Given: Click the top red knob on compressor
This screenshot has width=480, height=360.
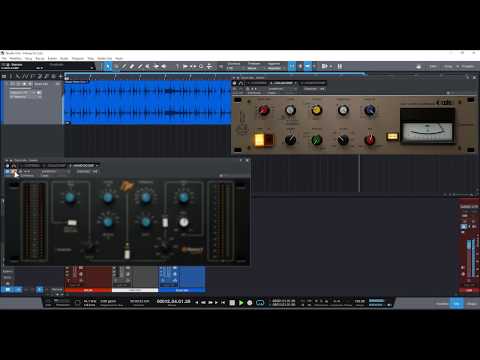Looking at the screenshot, I should [263, 110].
